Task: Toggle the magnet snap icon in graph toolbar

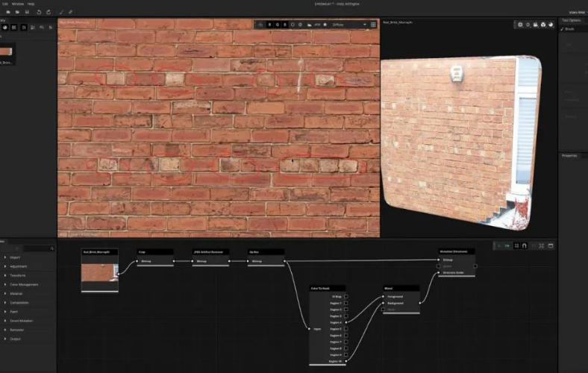Action: tap(525, 246)
